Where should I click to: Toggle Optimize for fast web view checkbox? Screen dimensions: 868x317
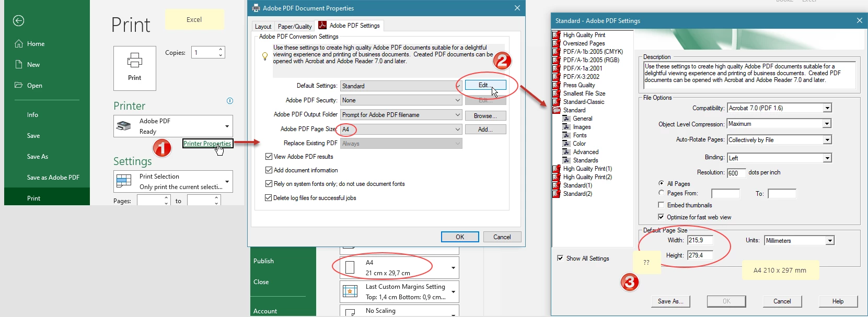tap(662, 217)
